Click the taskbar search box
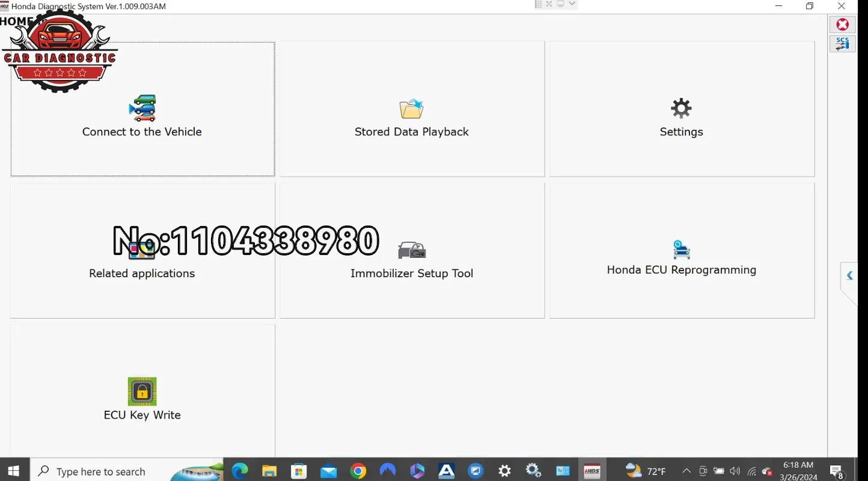The image size is (868, 481). click(x=127, y=471)
